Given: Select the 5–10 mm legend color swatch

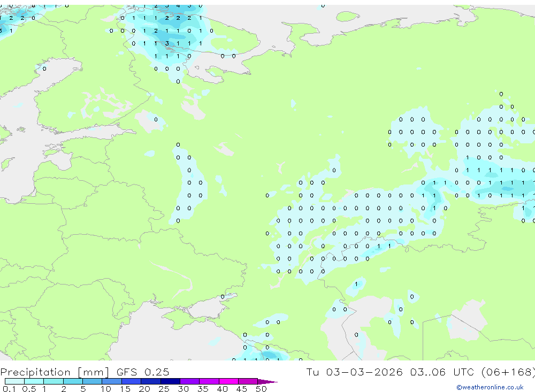Looking at the screenshot, I should tap(93, 381).
